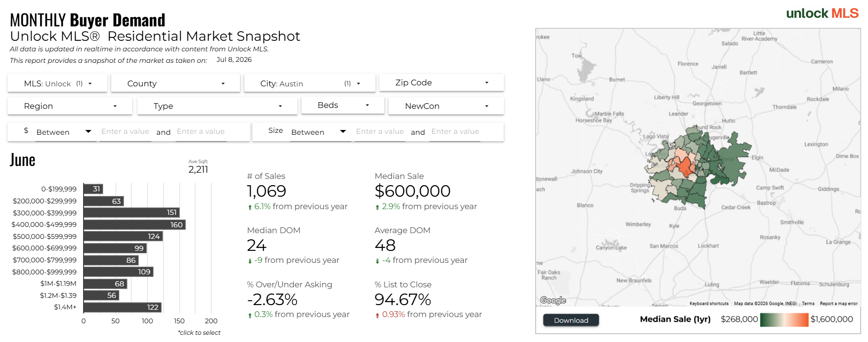This screenshot has height=342, width=868.
Task: Click the second Size Enter a value field
Action: [x=455, y=131]
